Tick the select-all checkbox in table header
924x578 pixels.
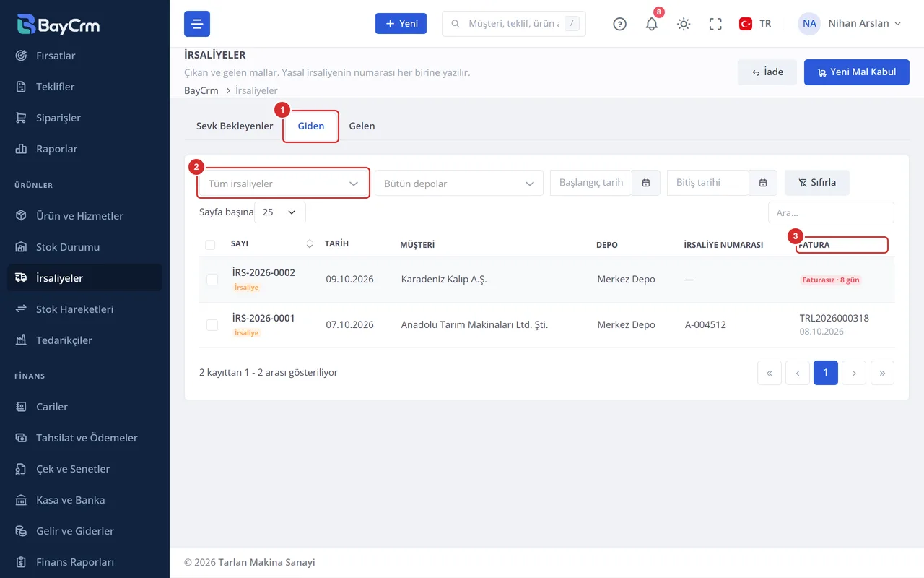[x=210, y=245]
